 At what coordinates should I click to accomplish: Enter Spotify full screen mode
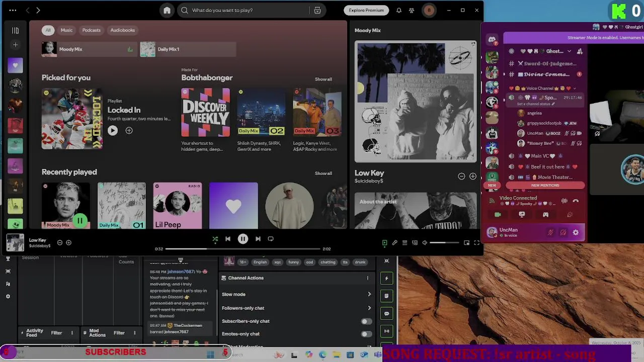pos(476,243)
